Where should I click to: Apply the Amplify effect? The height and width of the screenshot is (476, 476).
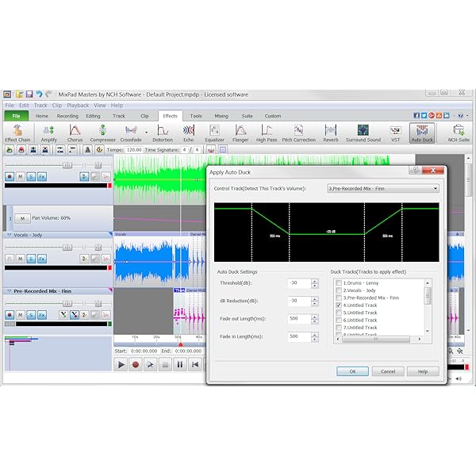point(49,133)
